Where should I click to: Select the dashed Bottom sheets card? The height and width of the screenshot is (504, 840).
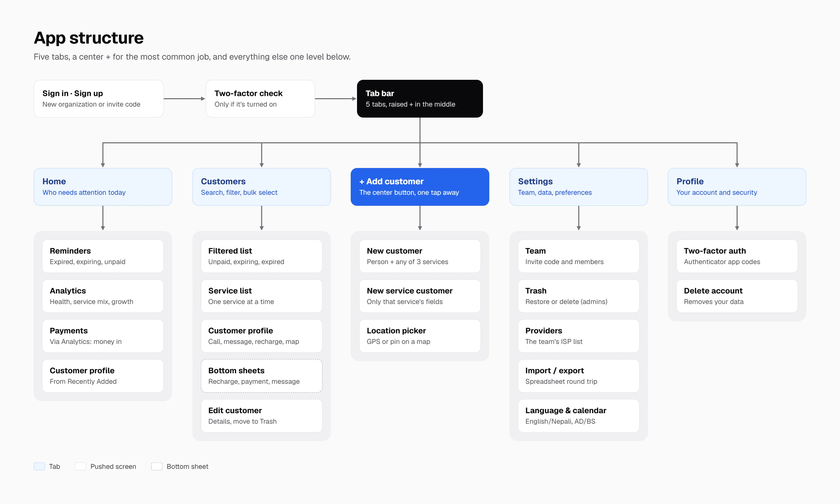coord(261,376)
